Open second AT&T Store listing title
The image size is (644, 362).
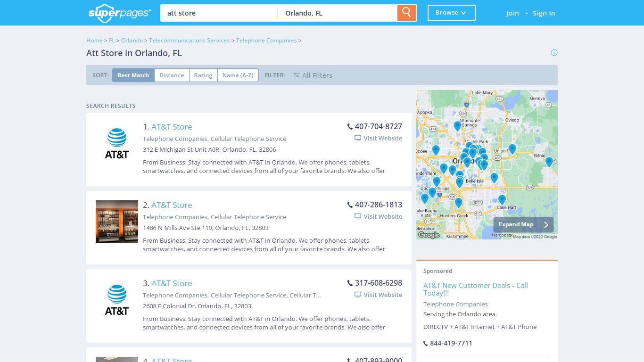pos(172,205)
